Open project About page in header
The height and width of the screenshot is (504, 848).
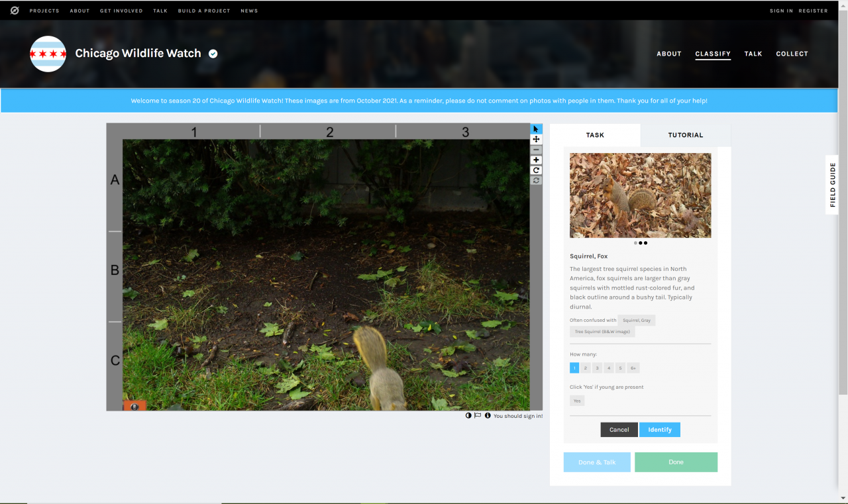tap(669, 54)
